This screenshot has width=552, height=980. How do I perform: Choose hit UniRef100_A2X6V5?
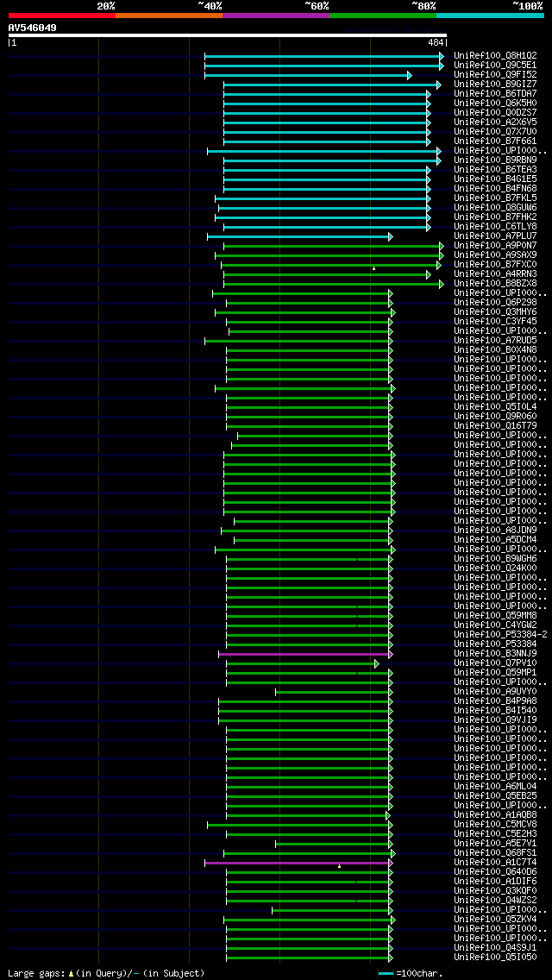tap(495, 122)
